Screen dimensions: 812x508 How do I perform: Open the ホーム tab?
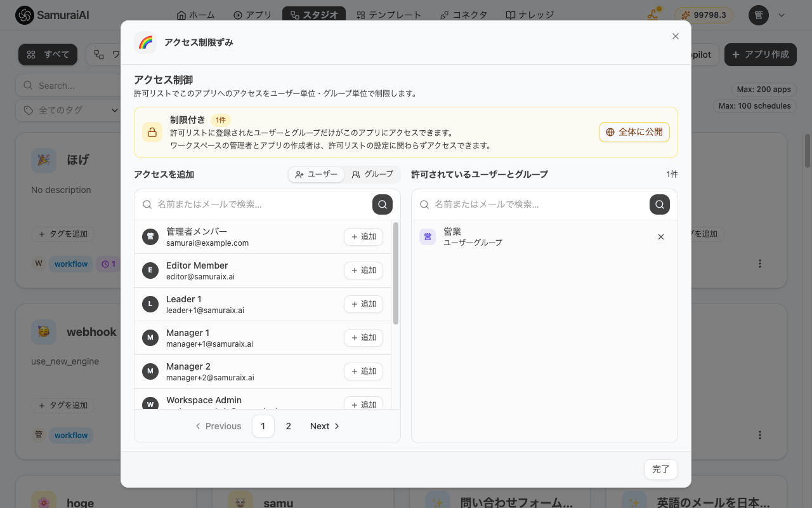195,15
